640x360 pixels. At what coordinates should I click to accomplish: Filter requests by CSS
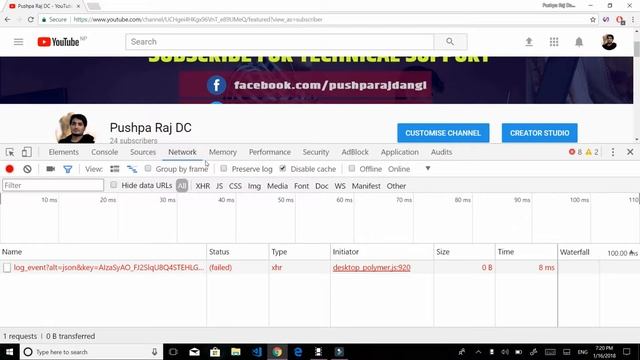pyautogui.click(x=235, y=186)
